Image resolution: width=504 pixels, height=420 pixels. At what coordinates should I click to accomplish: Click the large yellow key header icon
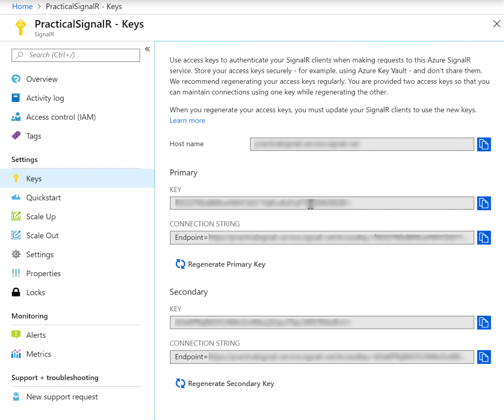pyautogui.click(x=21, y=28)
